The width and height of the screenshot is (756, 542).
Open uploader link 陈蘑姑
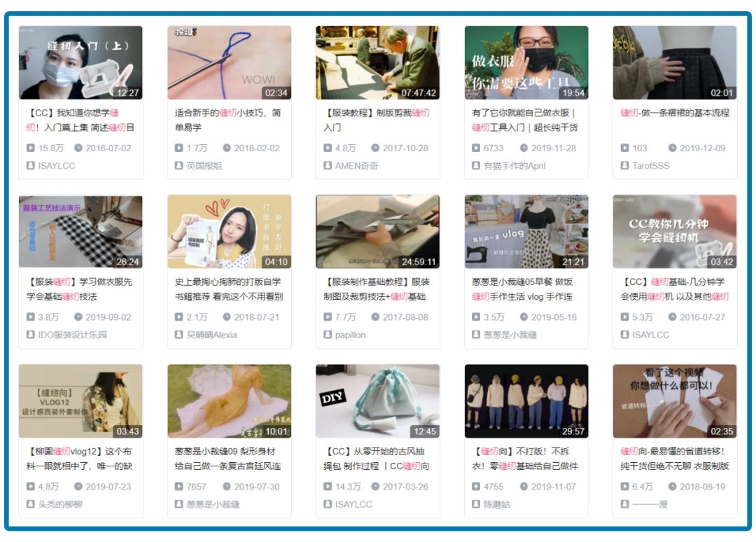coord(496,504)
